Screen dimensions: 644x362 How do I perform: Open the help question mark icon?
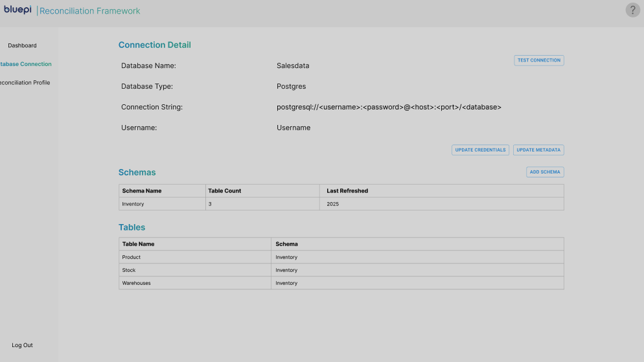[632, 10]
